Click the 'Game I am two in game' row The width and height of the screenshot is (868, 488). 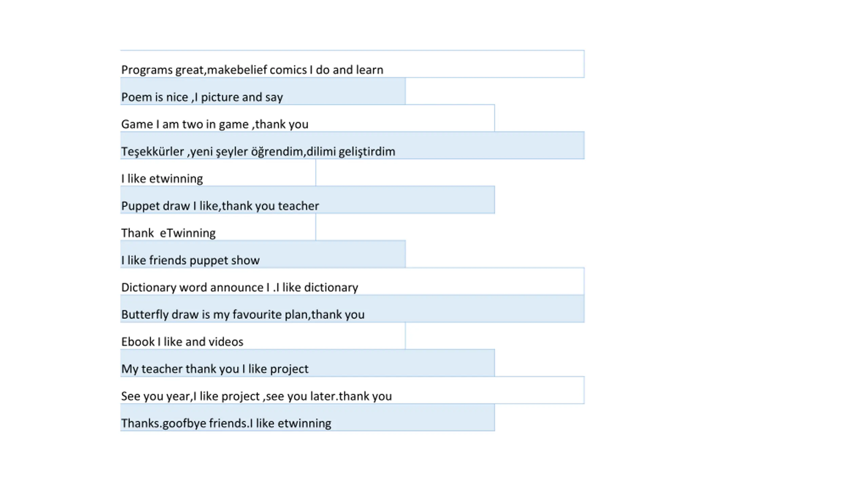click(x=307, y=118)
